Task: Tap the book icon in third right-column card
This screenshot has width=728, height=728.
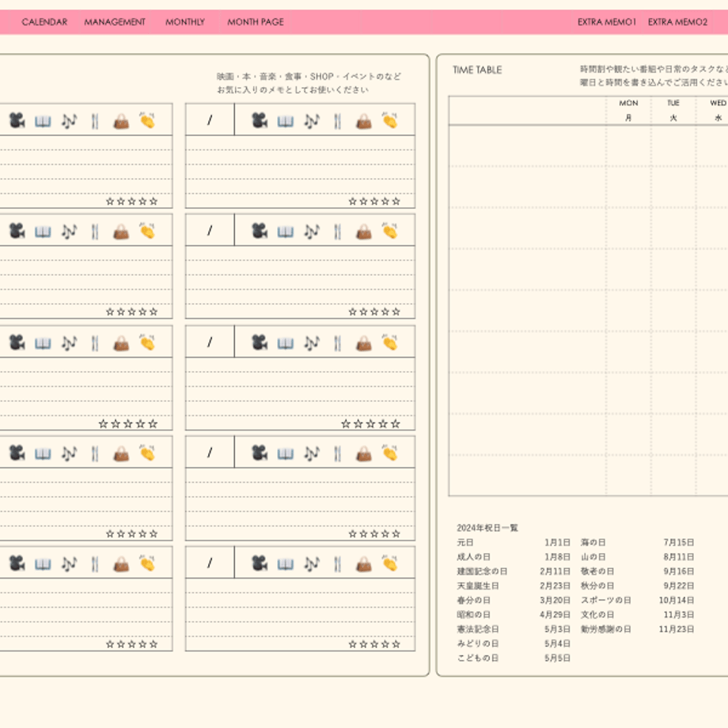Action: pyautogui.click(x=286, y=343)
